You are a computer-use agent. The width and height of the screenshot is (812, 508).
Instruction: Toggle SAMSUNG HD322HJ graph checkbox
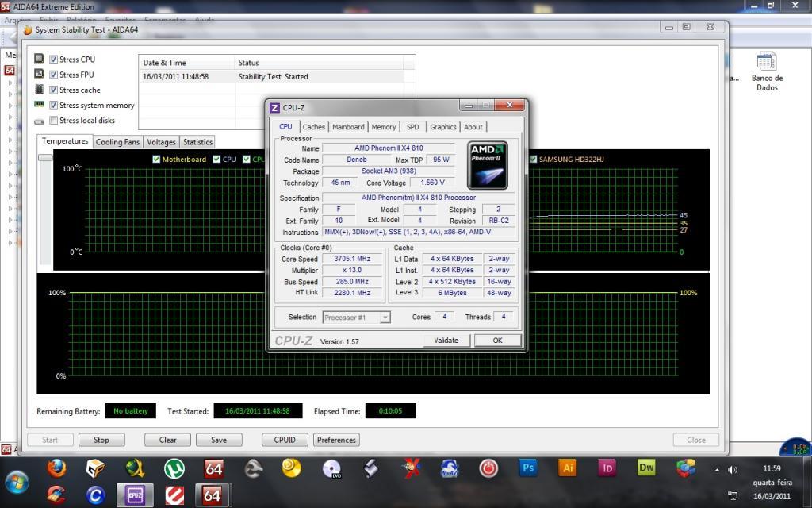tap(534, 159)
